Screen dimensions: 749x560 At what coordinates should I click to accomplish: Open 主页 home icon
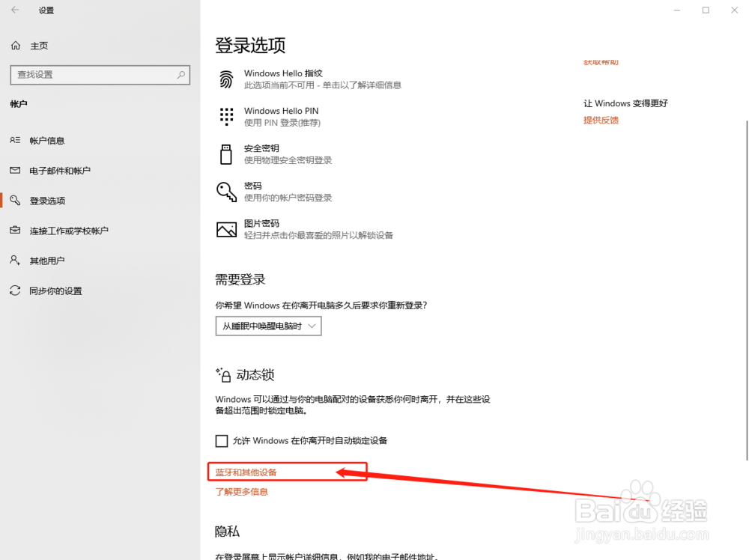16,46
